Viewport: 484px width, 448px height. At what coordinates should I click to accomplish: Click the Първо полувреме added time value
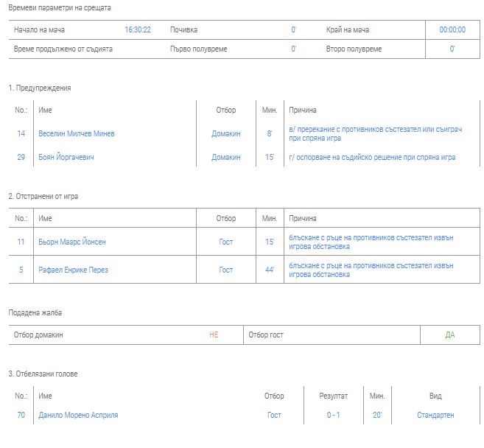coord(293,49)
